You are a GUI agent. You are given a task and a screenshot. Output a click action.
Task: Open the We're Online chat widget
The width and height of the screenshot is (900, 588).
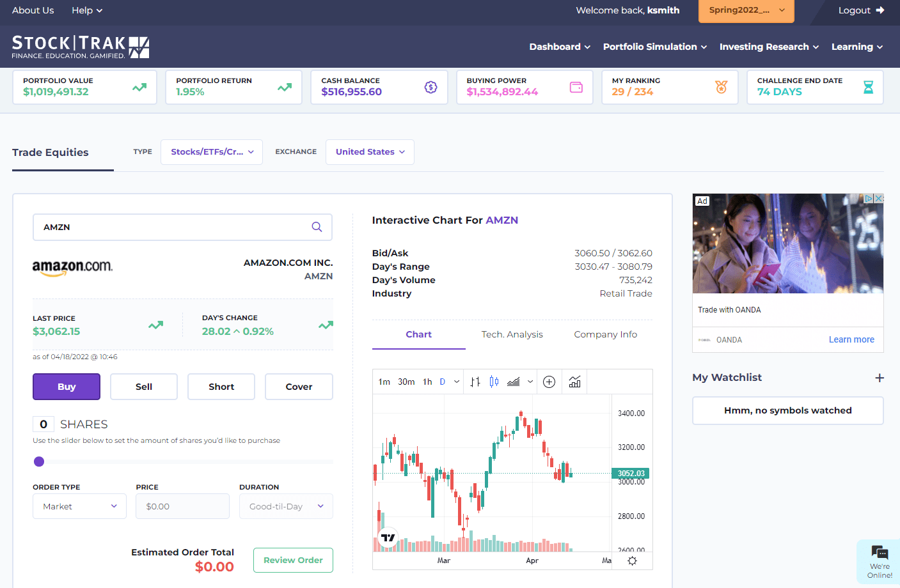click(879, 561)
